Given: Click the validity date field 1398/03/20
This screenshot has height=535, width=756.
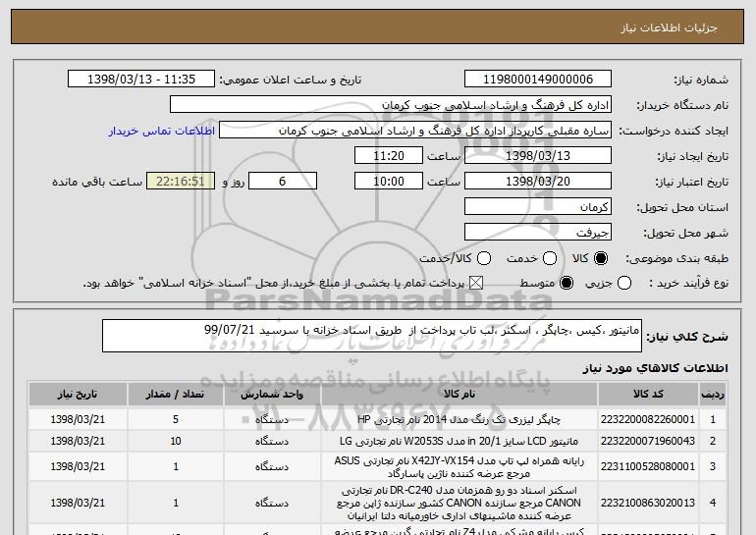Looking at the screenshot, I should (538, 182).
